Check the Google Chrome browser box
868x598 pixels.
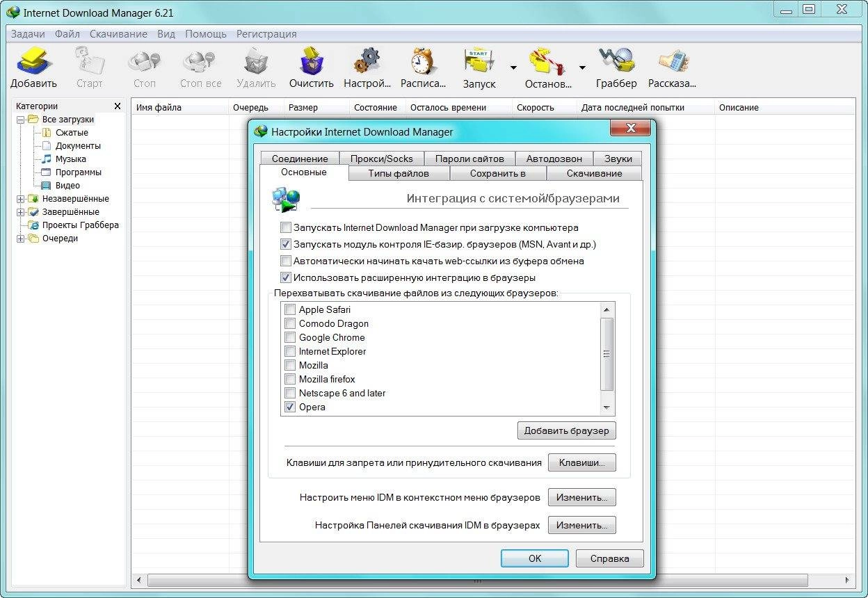pos(290,337)
